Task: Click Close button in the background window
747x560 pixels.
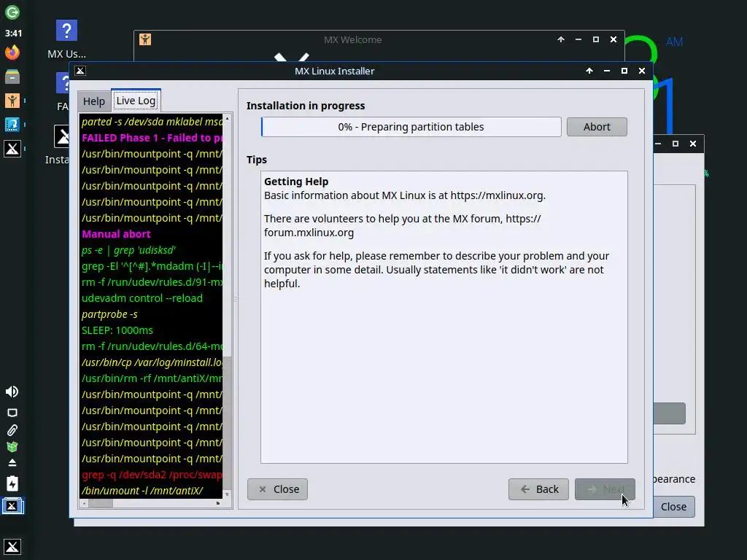Action: [673, 507]
